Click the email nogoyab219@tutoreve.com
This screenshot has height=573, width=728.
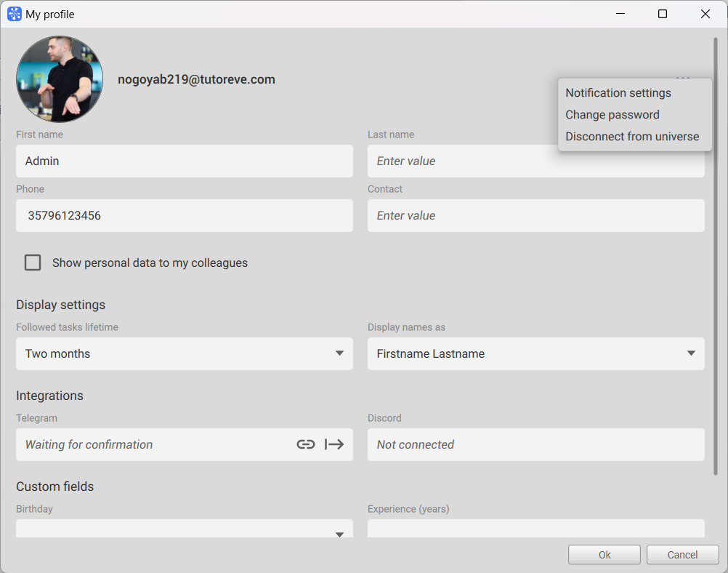point(196,79)
